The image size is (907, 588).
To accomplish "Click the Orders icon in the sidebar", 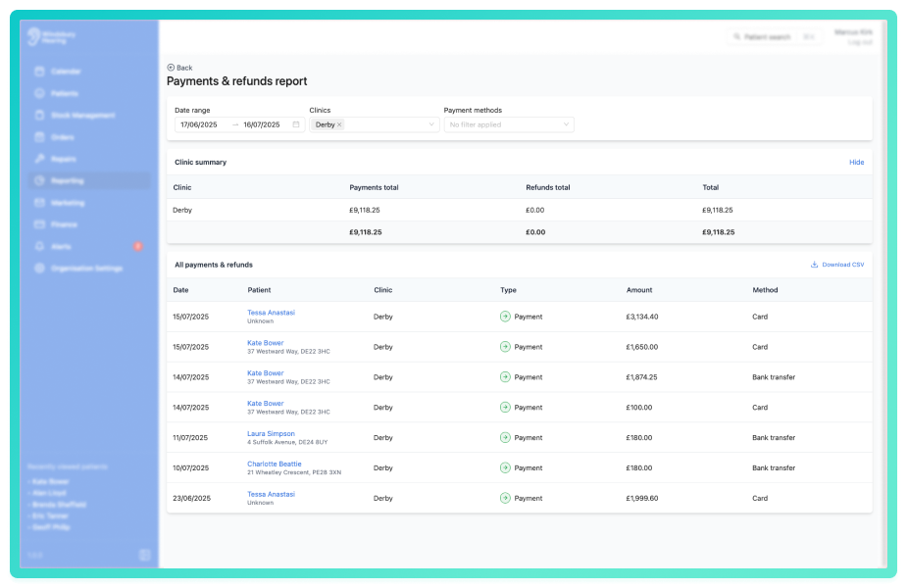I will pos(39,137).
